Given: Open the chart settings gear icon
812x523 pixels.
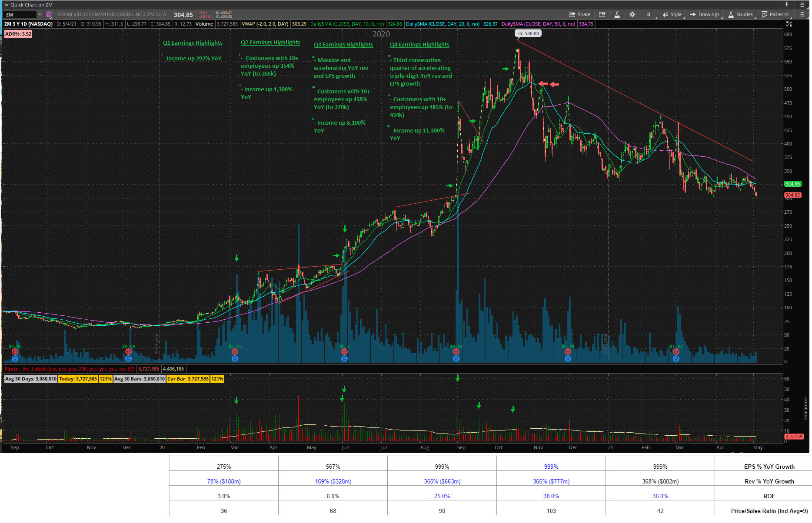Looking at the screenshot, I should [x=632, y=14].
